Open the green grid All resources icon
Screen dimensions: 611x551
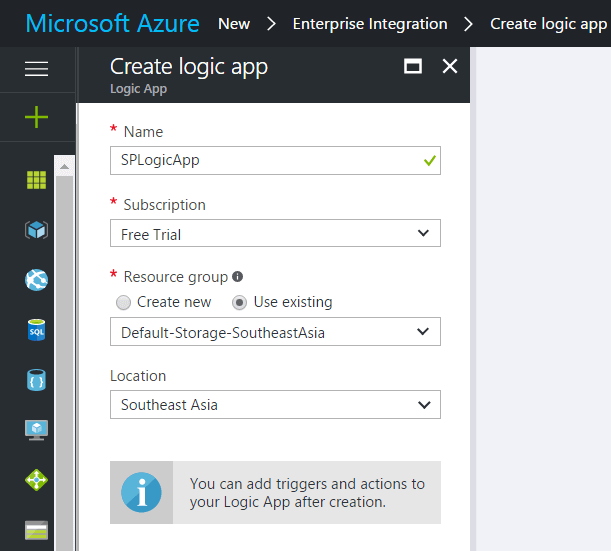36,180
